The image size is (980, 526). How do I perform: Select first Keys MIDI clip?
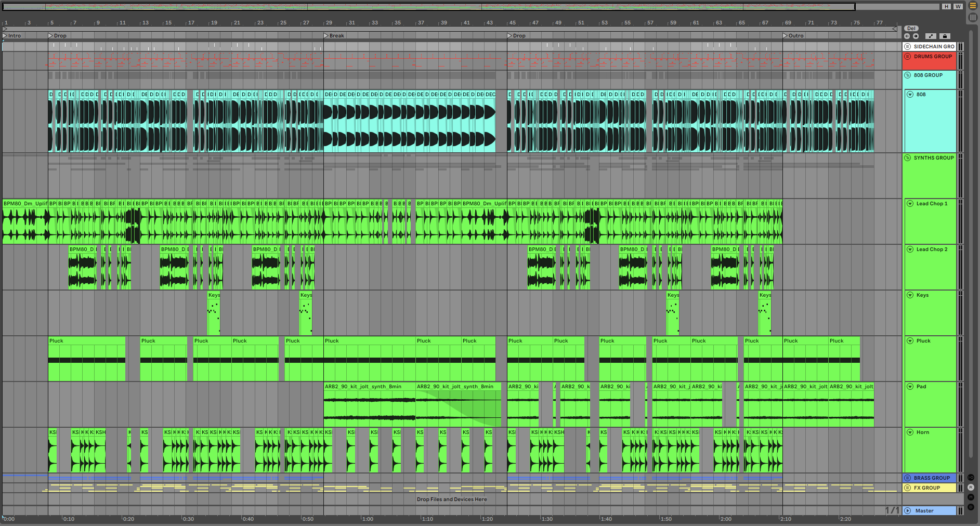tap(214, 313)
